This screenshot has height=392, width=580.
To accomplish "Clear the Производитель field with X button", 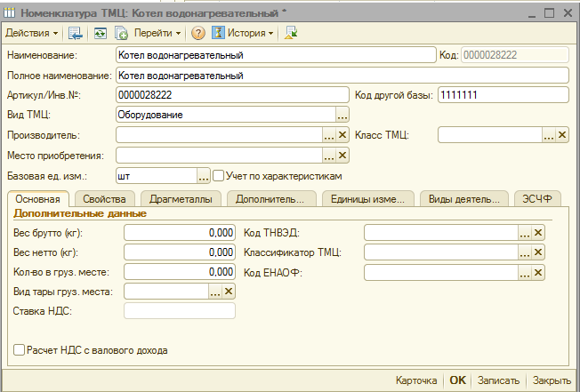I will coord(342,135).
